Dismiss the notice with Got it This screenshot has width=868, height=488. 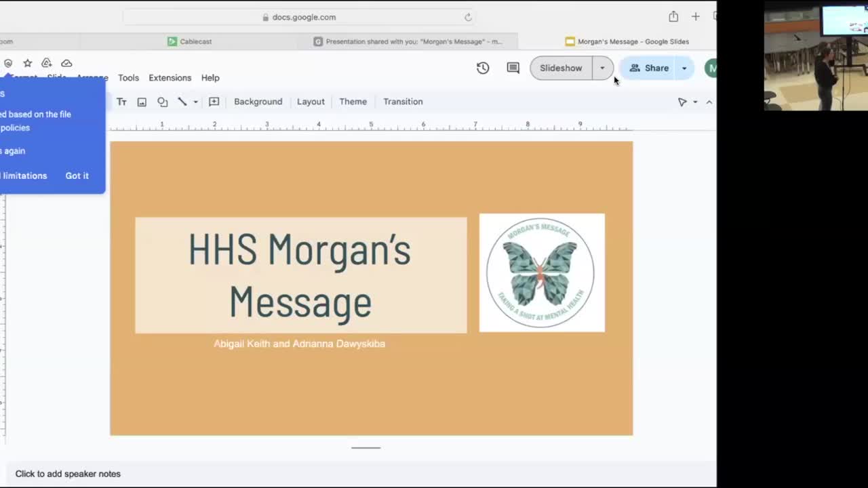tap(77, 176)
